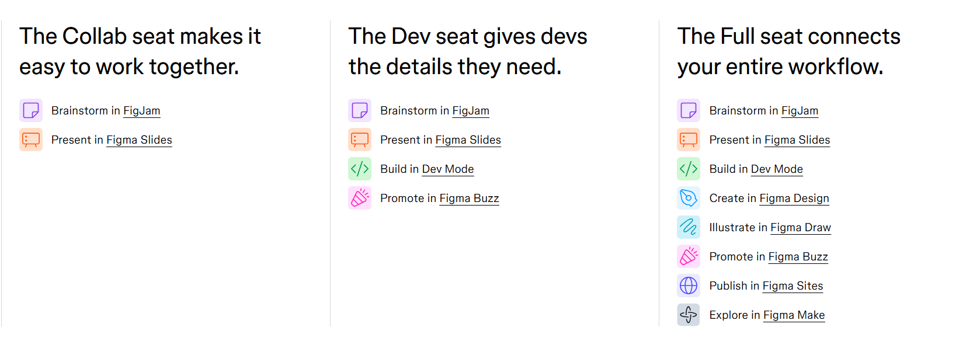Select the Dev Mode code icon in the Dev seat list
Screen dimensions: 980x355
360,169
